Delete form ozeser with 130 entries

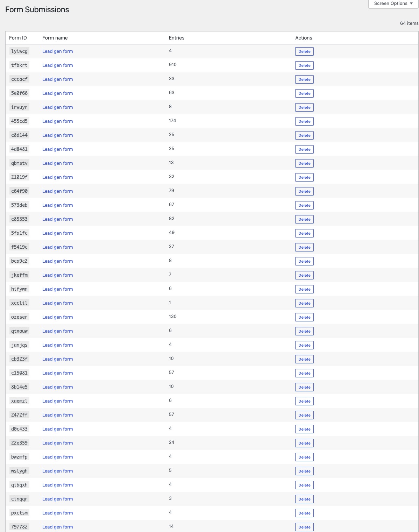[304, 317]
